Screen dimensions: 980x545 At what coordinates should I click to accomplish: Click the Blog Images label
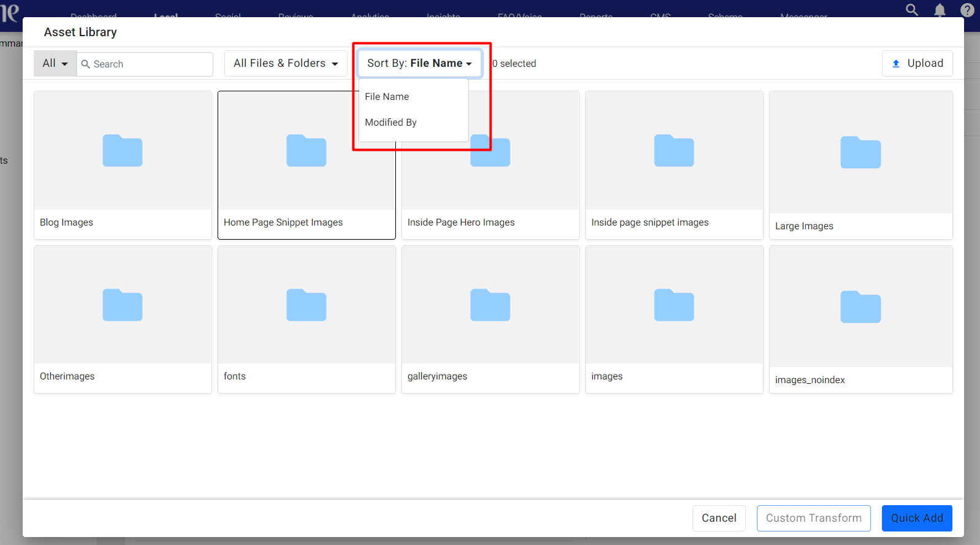click(x=66, y=223)
